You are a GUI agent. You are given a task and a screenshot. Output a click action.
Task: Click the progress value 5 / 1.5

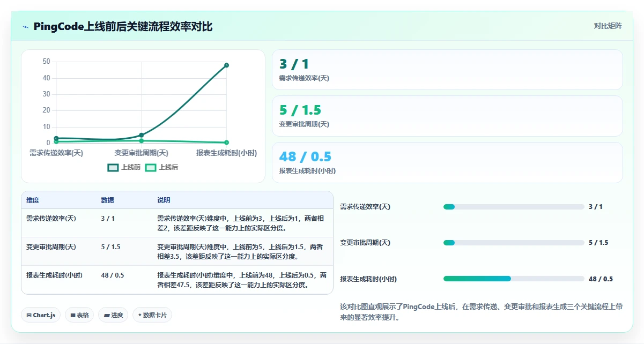click(598, 243)
